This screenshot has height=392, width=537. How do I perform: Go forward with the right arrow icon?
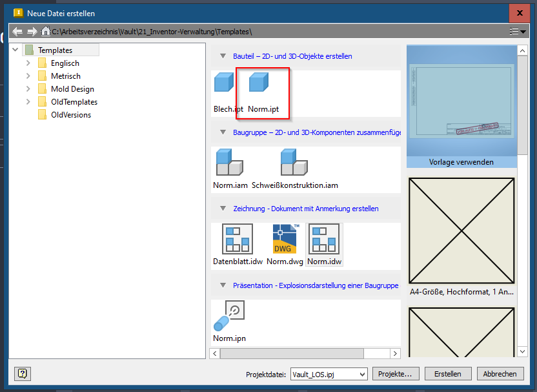32,32
